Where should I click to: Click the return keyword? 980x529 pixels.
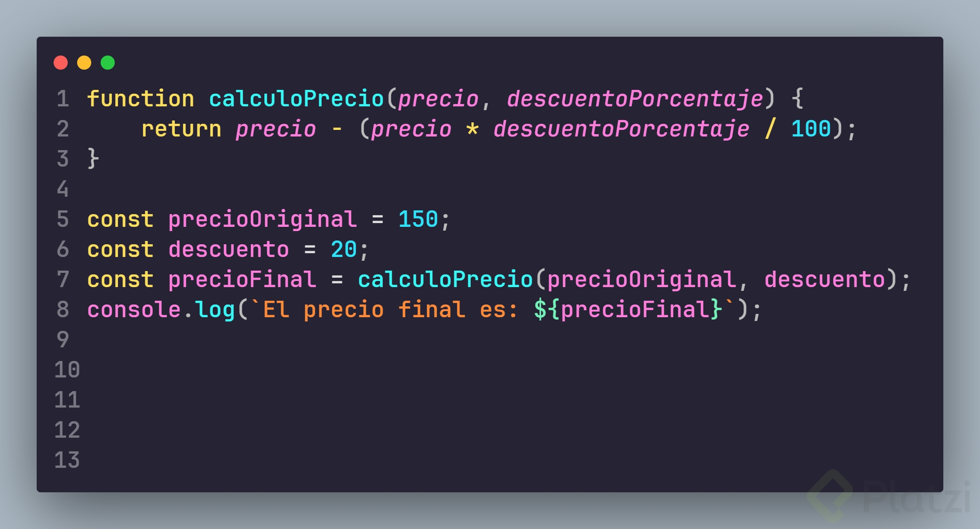pyautogui.click(x=181, y=129)
